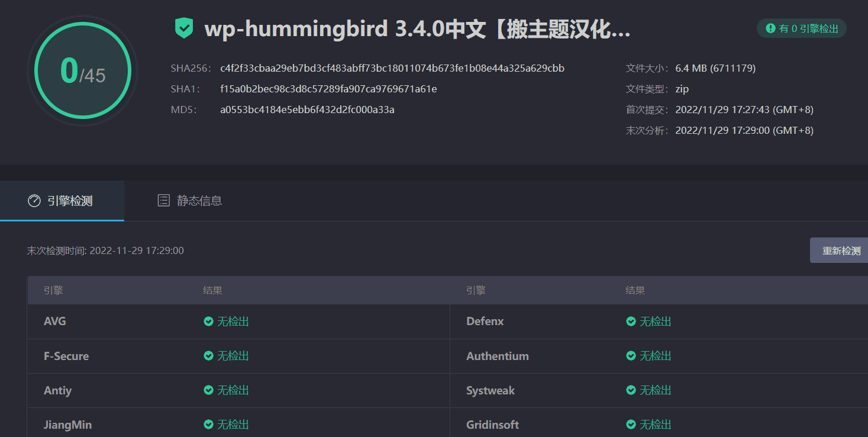Screen dimensions: 868x437
Task: Click the green check icon in Gridinsoft row
Action: 631,425
